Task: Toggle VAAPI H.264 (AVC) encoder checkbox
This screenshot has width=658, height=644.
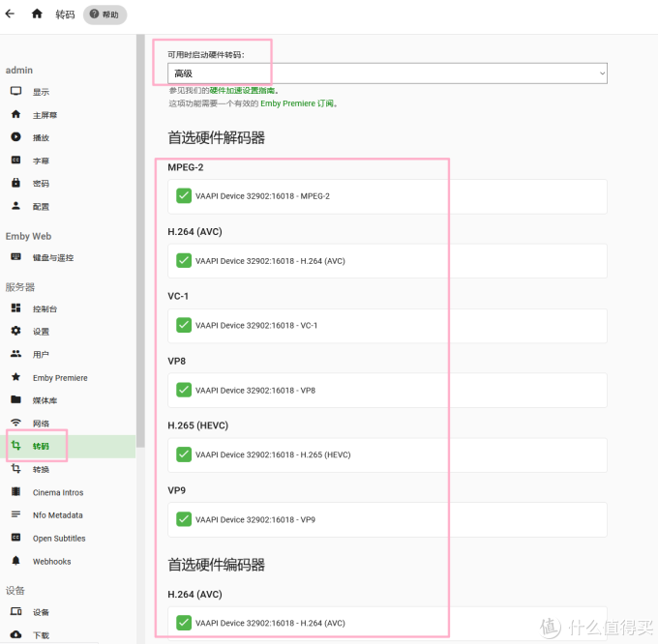Action: point(184,623)
